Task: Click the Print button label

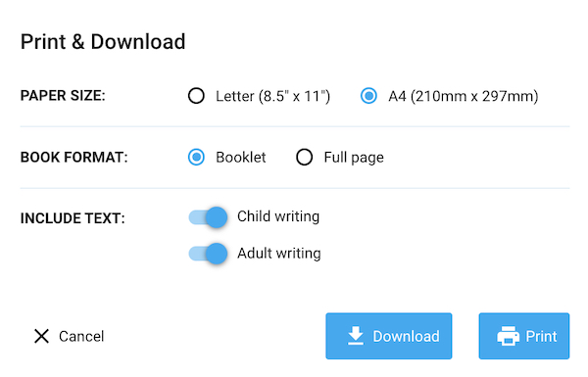Action: coord(541,336)
